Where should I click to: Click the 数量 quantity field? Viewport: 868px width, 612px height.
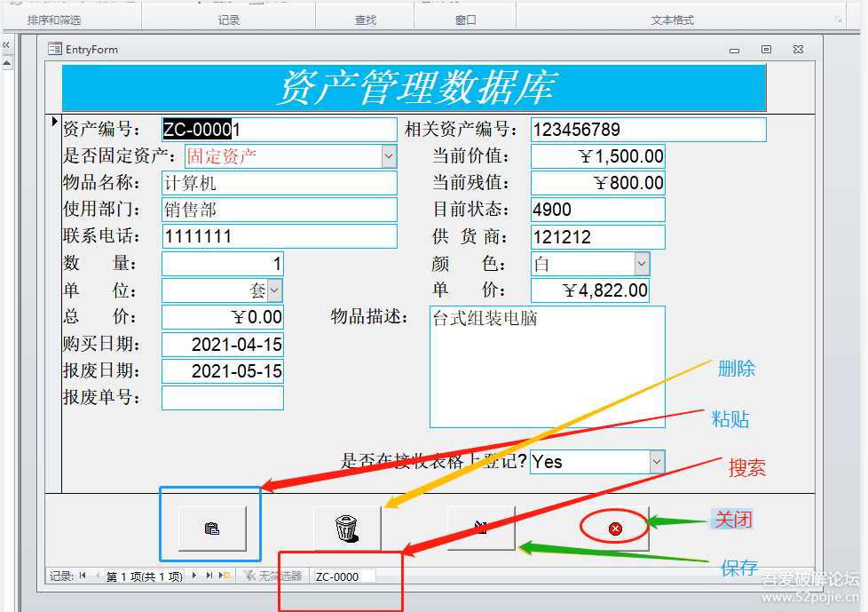tap(223, 264)
